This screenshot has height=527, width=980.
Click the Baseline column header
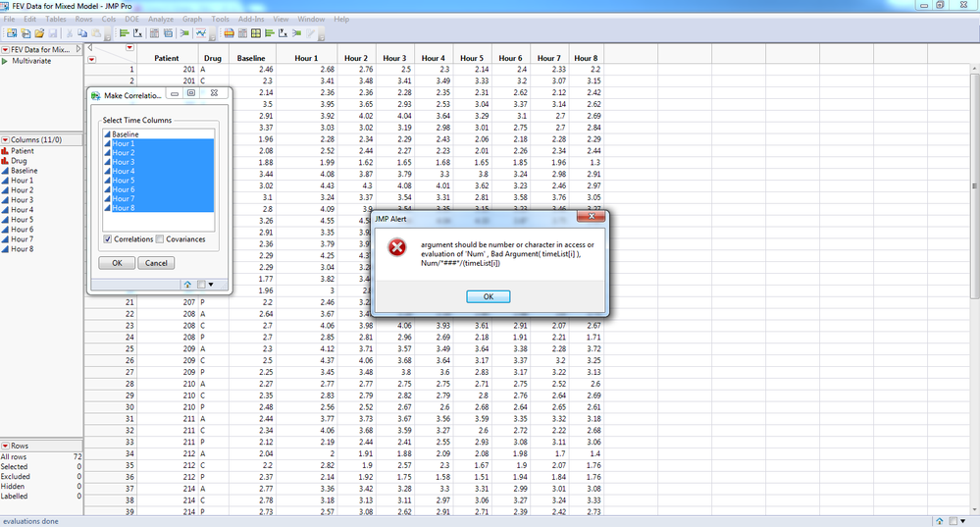pos(251,58)
